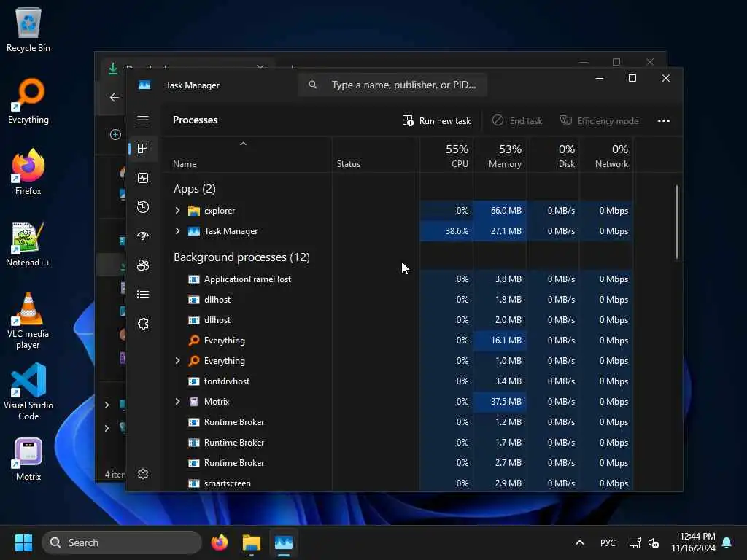Screen dimensions: 747x560
Task: Click the Windows taskbar Search box
Action: point(122,542)
